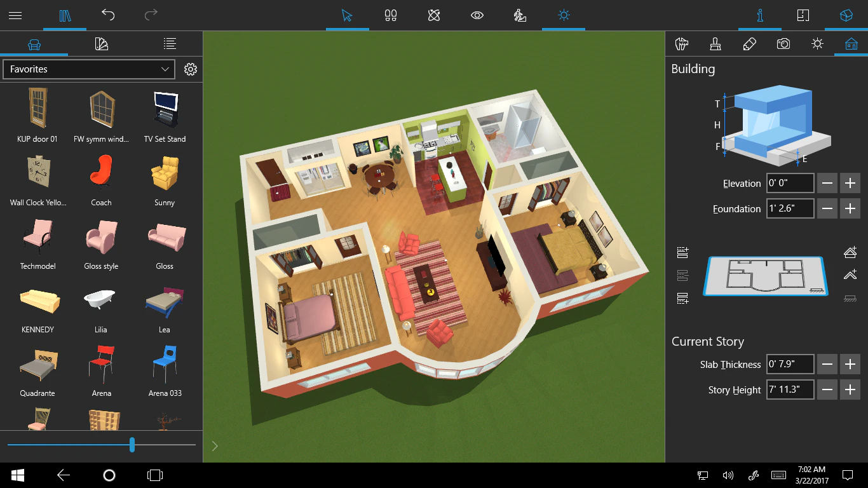Pick the TV Set Stand
The height and width of the screenshot is (488, 868).
tap(165, 116)
